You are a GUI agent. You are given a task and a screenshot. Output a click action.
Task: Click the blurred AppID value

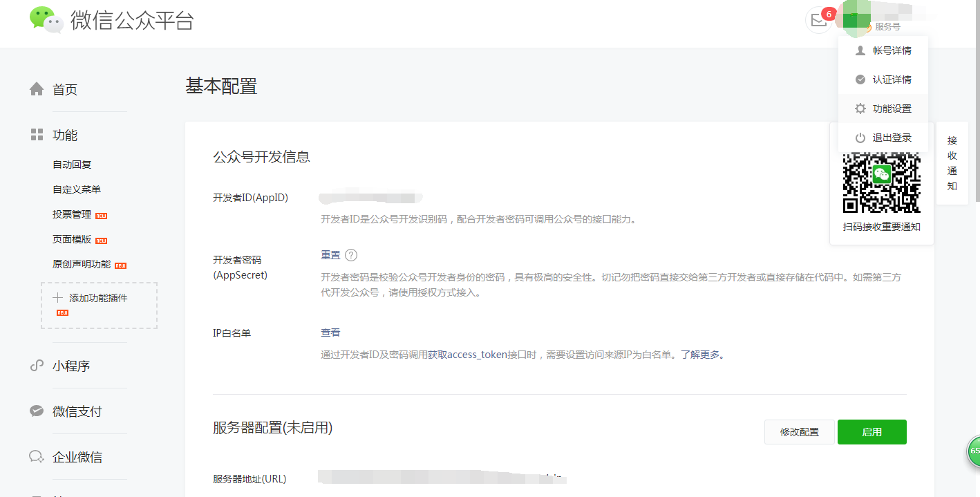371,198
